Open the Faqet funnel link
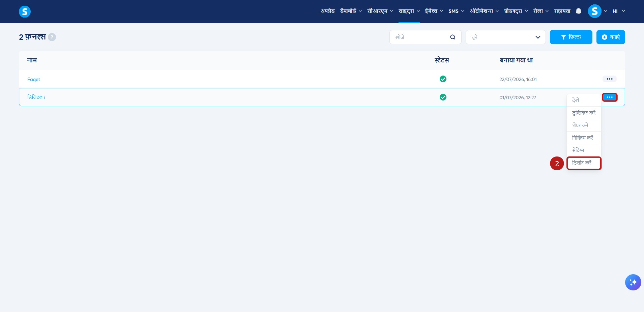644x312 pixels. 34,79
